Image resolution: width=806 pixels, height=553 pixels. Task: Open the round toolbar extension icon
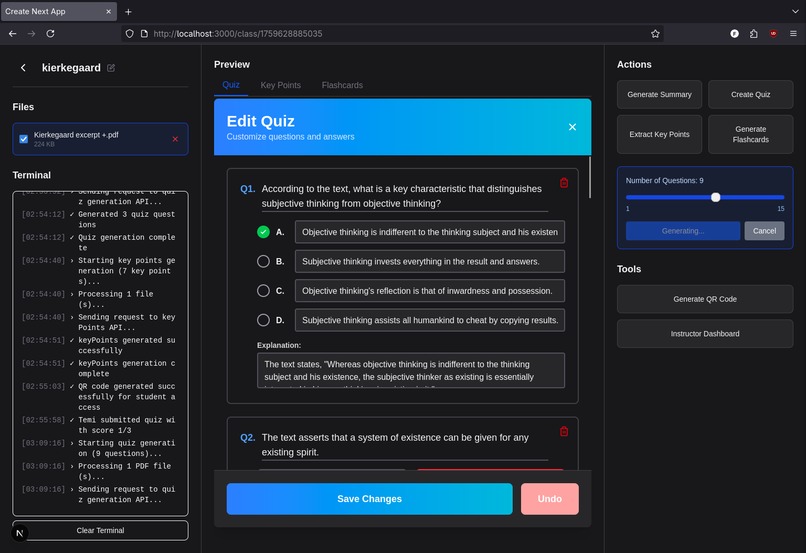point(735,33)
